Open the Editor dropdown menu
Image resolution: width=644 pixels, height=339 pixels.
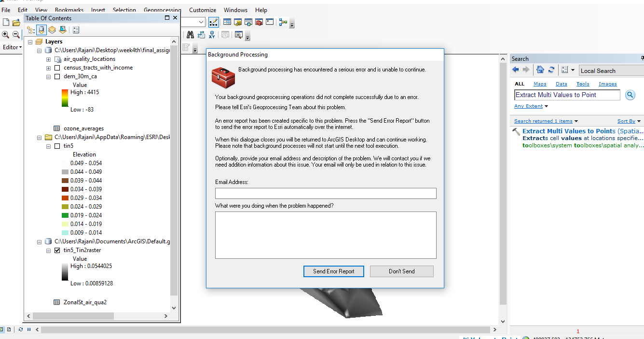click(12, 47)
